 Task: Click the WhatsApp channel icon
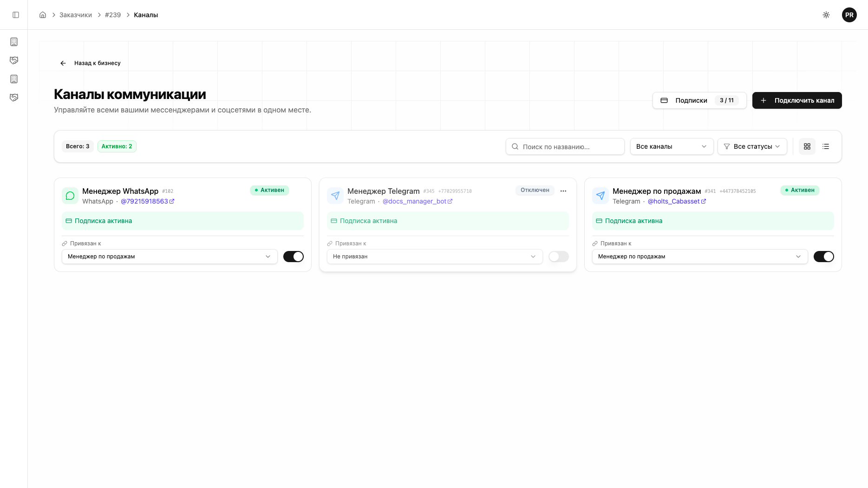[x=70, y=196]
